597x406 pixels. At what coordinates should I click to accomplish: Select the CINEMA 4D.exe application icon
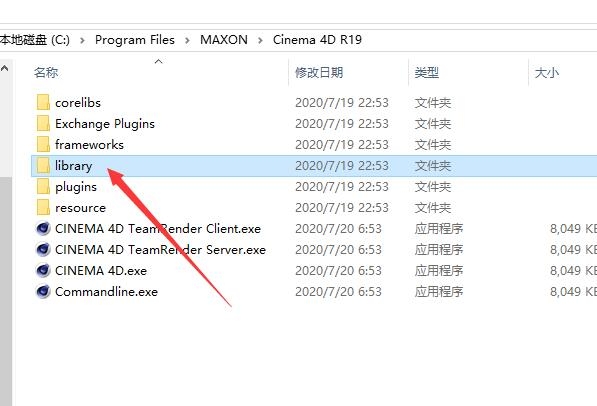click(43, 270)
